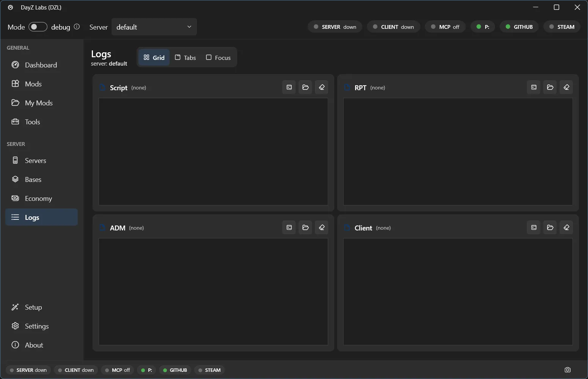Screen dimensions: 588x379
Task: Click the RPT log file icon
Action: coord(347,88)
